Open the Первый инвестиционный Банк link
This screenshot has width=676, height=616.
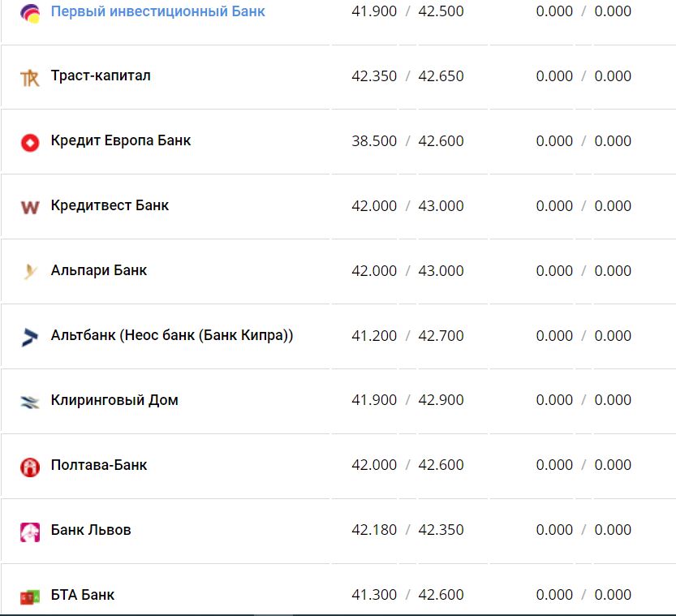point(157,11)
